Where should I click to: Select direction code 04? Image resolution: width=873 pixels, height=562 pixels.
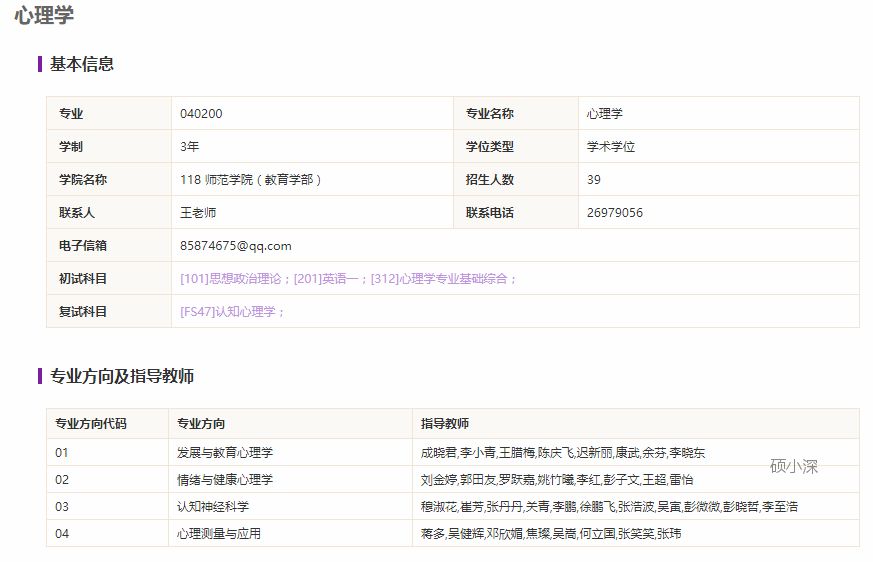tap(62, 534)
